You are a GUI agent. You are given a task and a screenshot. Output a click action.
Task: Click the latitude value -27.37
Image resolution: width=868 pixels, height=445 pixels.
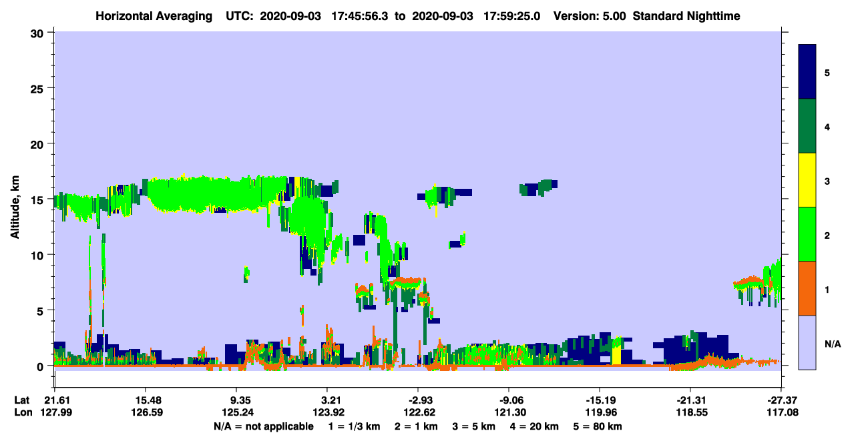coord(781,400)
